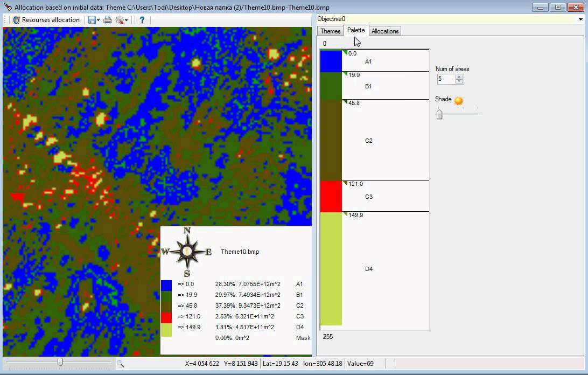
Task: Click legend text 29.97%: 7.4934E+12m^2
Action: click(x=248, y=295)
